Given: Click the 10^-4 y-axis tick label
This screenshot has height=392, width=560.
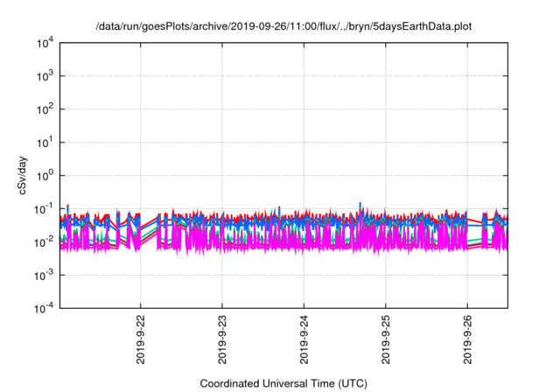Looking at the screenshot, I should tap(44, 308).
